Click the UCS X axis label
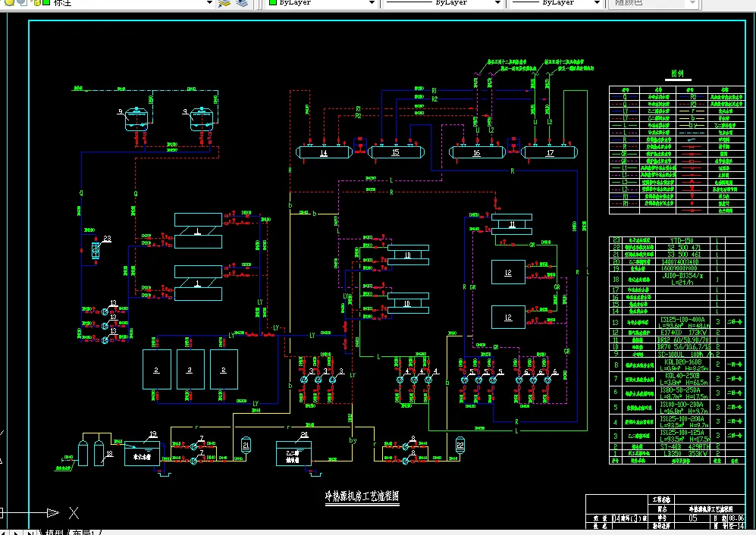 (x=74, y=513)
